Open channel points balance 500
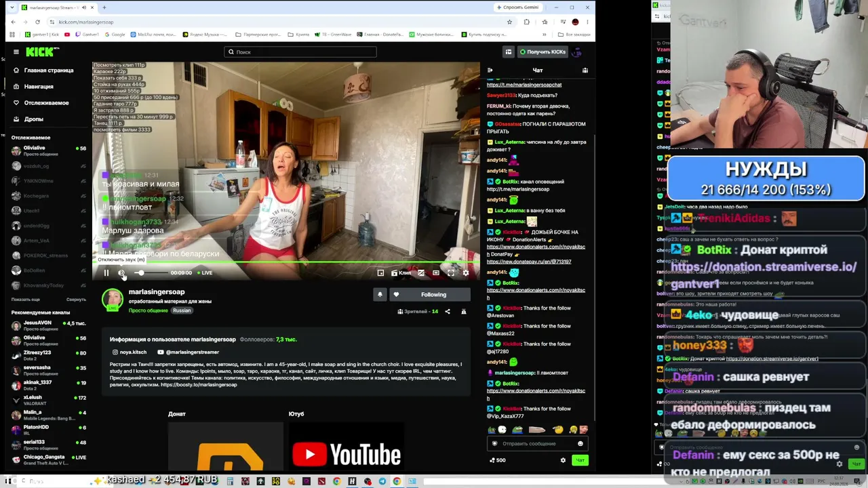Screen dimensions: 868x488 tap(498, 460)
